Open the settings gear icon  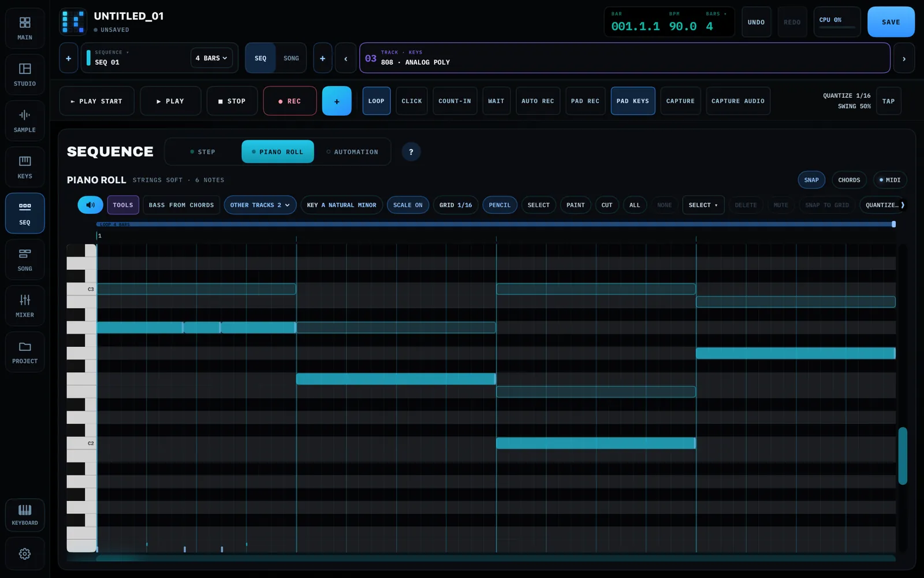25,554
